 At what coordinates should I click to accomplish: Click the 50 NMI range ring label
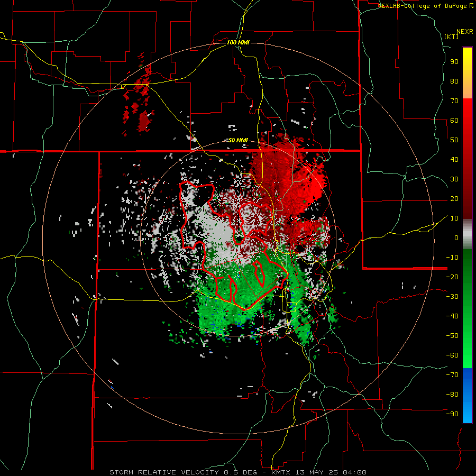click(238, 140)
